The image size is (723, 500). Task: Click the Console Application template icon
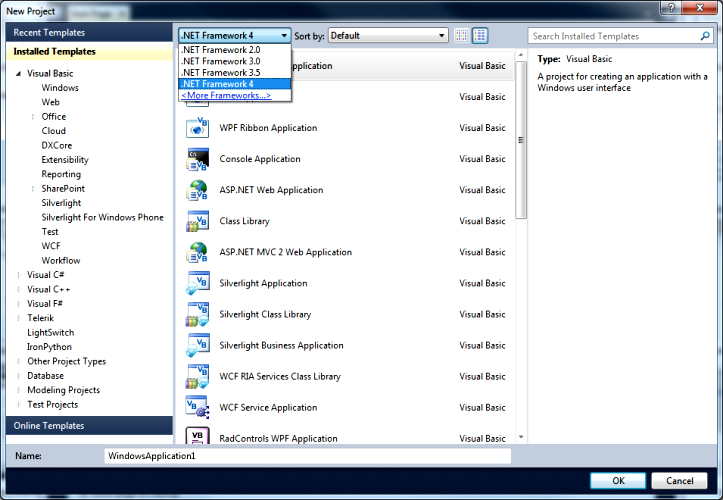point(197,159)
